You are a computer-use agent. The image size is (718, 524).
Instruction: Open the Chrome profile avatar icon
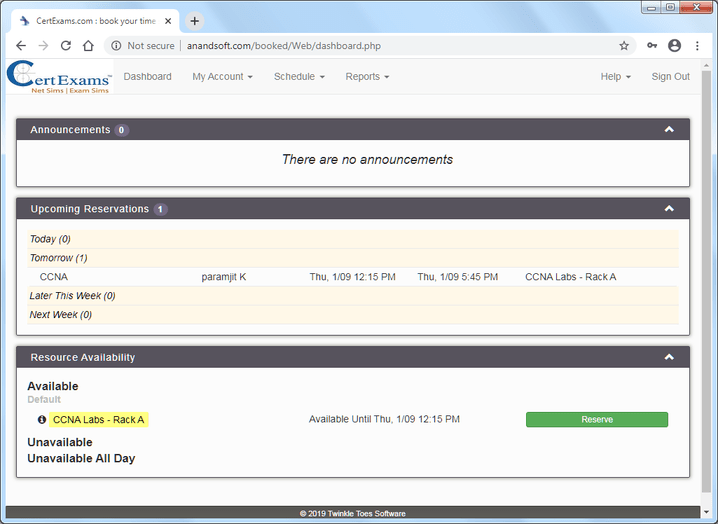[674, 45]
